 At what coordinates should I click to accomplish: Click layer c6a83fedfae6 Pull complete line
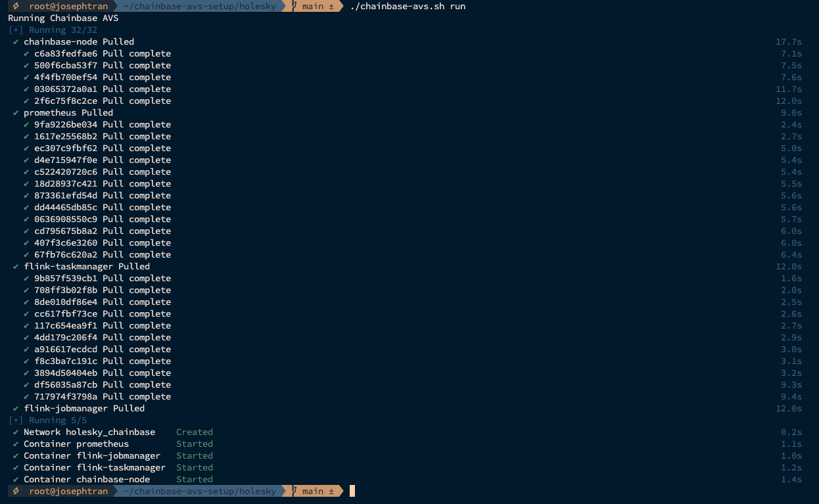[x=102, y=53]
